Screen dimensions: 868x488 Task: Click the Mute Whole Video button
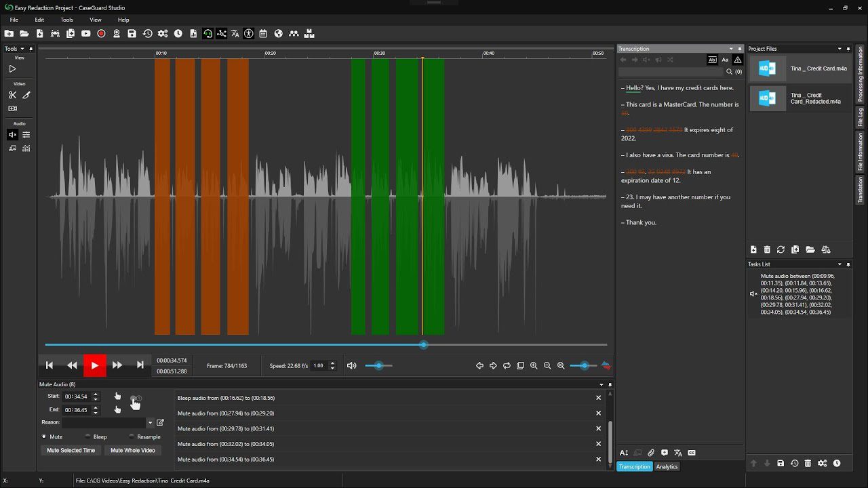(132, 450)
